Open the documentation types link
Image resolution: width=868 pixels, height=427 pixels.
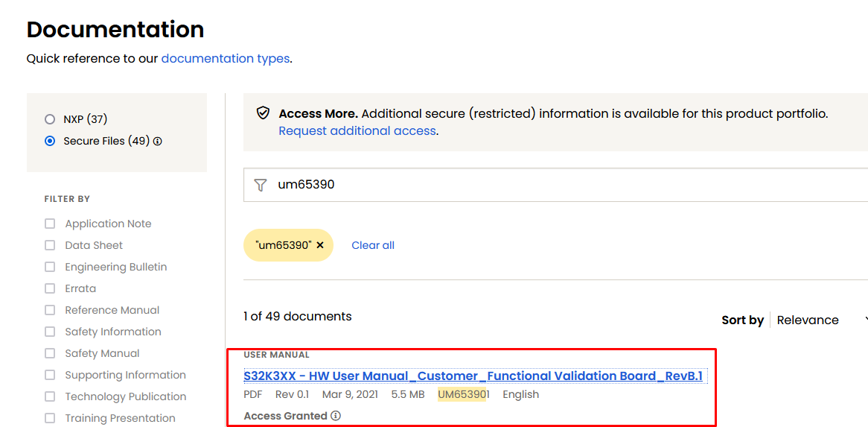pos(225,58)
